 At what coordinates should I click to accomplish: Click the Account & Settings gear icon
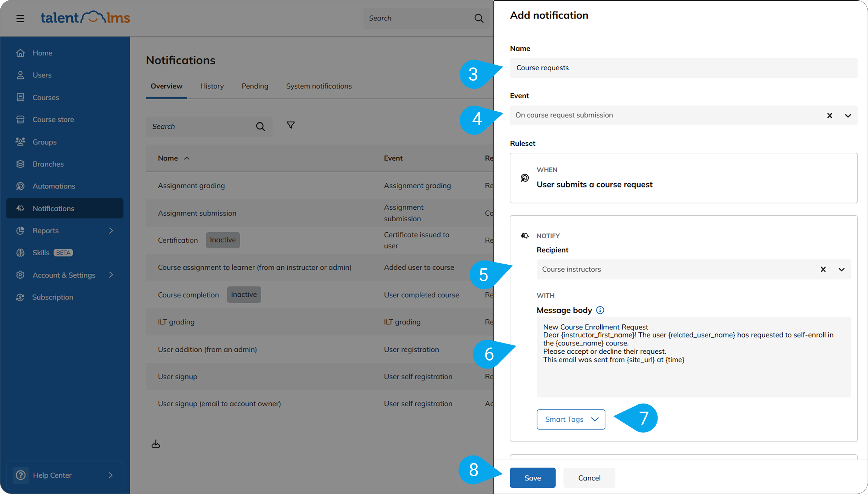coord(20,275)
